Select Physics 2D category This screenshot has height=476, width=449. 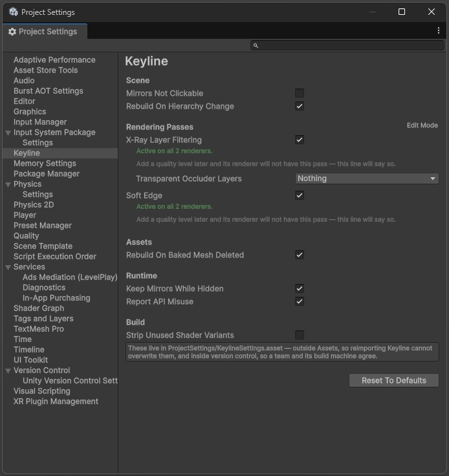click(x=34, y=204)
